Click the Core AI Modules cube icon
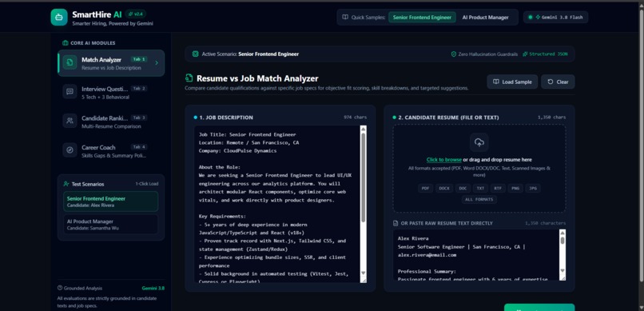644x311 pixels. pos(65,42)
